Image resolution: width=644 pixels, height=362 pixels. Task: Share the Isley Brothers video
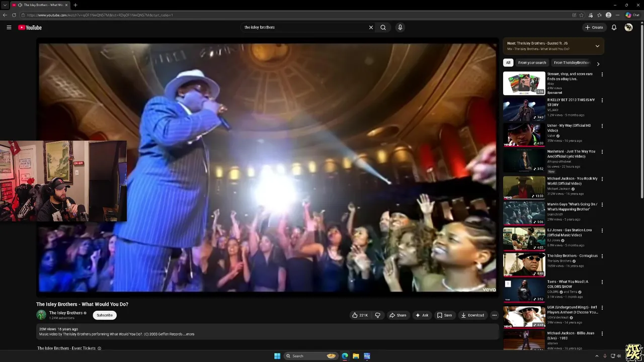(398, 315)
